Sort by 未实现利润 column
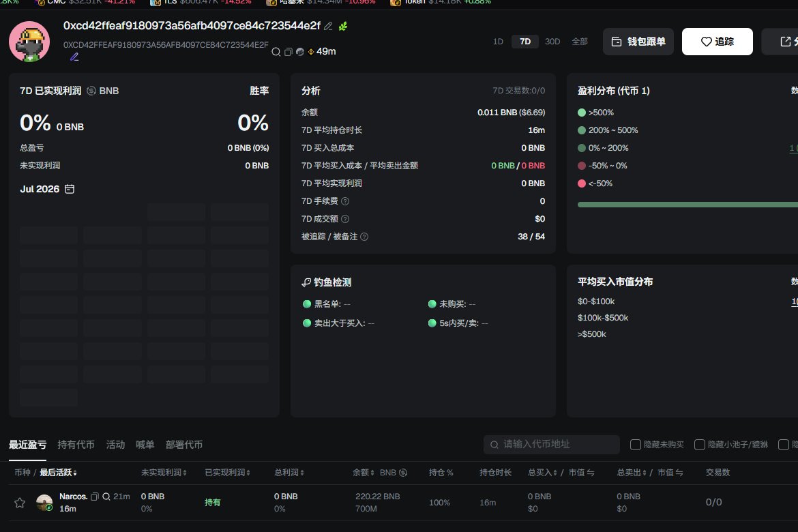Viewport: 798px width, 532px height. coord(164,473)
